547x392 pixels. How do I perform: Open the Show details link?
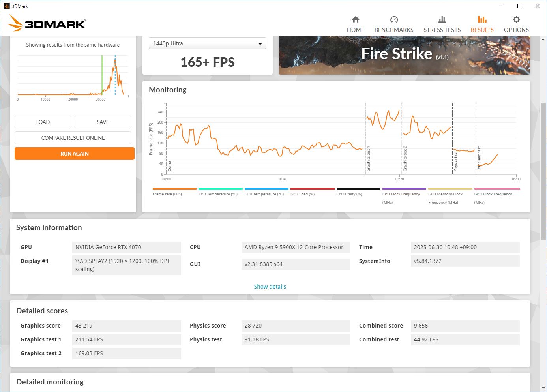pyautogui.click(x=270, y=287)
